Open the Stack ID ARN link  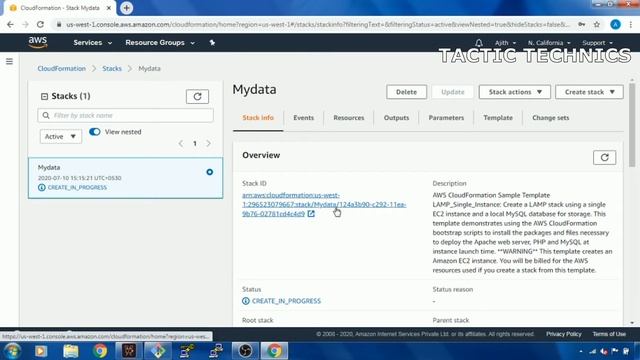coord(324,204)
